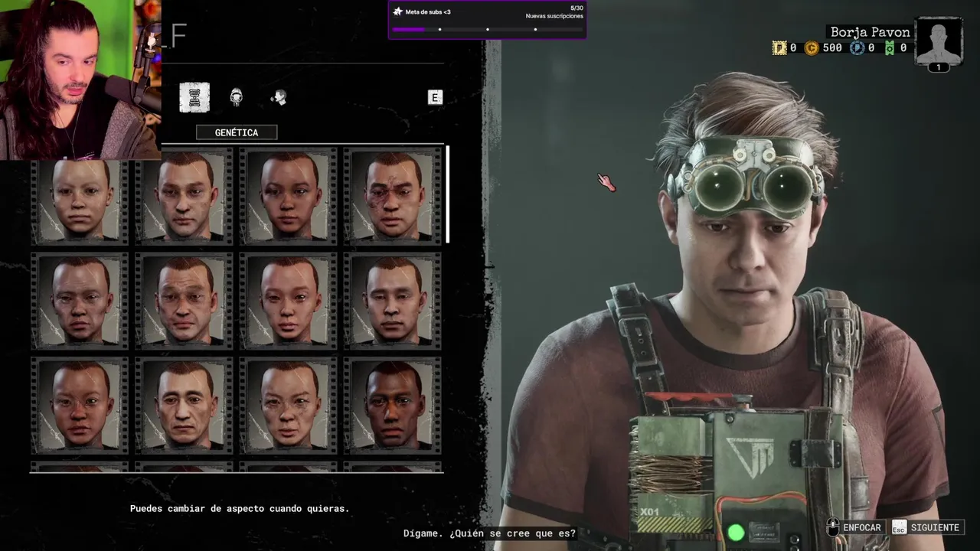Click the streamer webcam overlay
The width and height of the screenshot is (980, 551).
(x=80, y=80)
